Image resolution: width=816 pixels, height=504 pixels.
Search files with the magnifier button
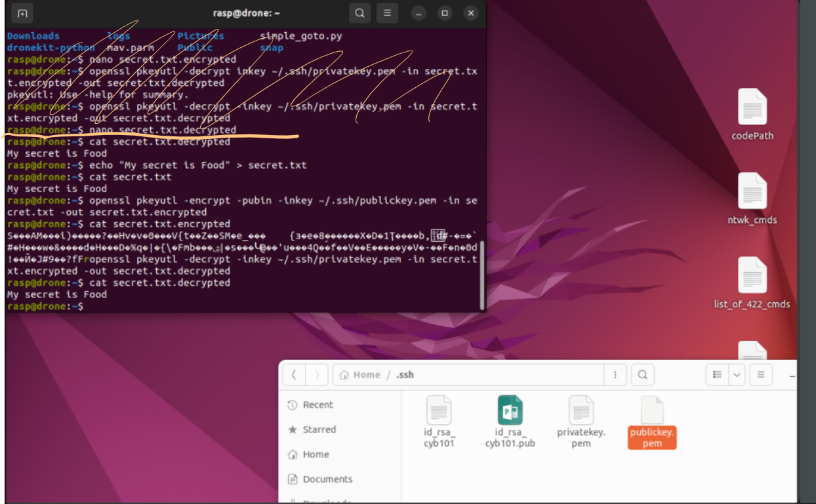pyautogui.click(x=643, y=375)
